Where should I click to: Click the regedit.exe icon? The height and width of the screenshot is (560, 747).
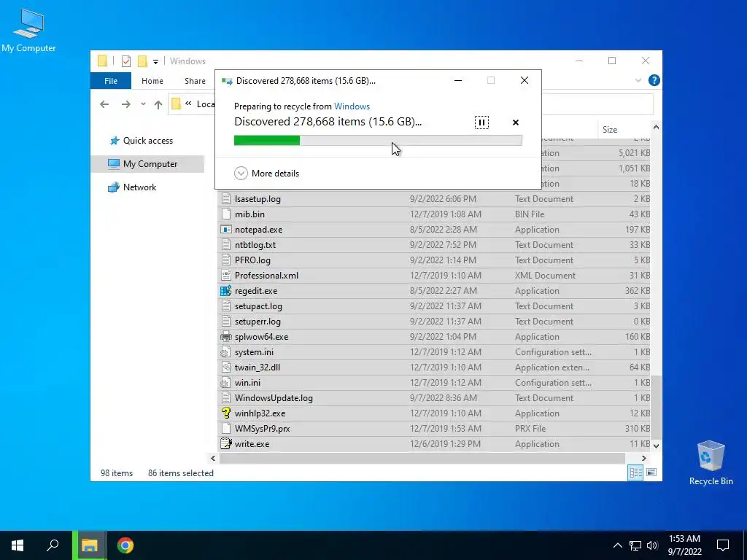pyautogui.click(x=226, y=290)
